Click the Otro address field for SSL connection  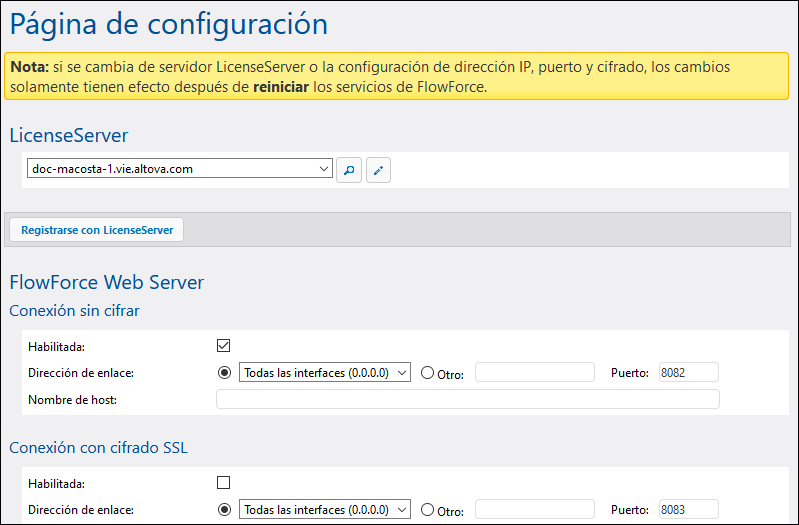coord(535,509)
